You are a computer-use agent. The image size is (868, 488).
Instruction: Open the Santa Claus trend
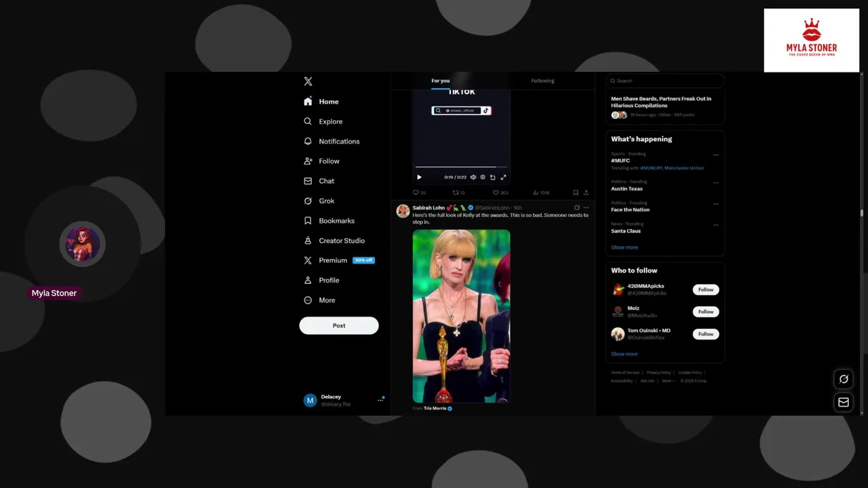click(626, 231)
